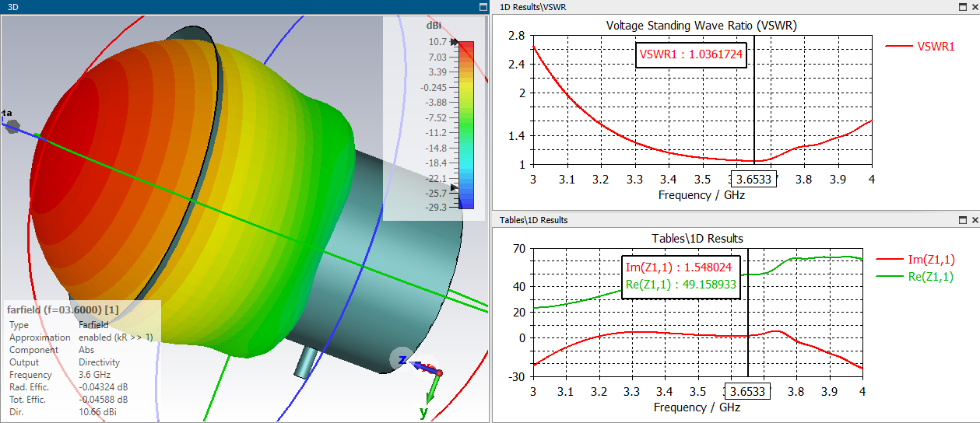The image size is (980, 423).
Task: Click the 3.6533 marker field in VSWR plot
Action: [753, 178]
